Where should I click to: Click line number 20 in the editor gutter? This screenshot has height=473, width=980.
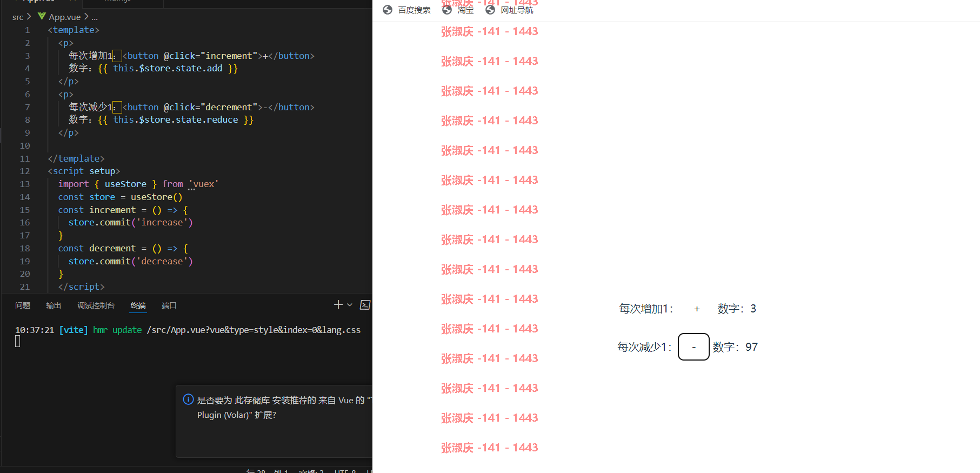(x=25, y=274)
